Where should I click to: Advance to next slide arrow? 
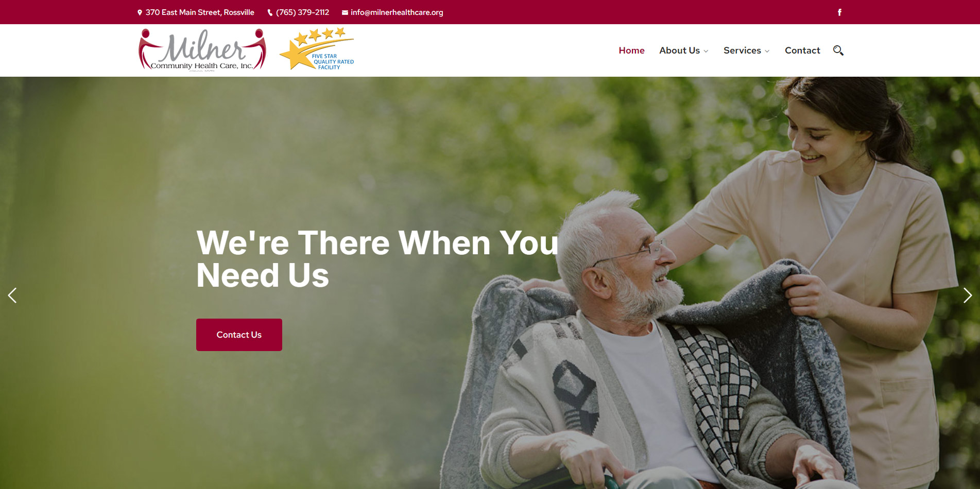(x=968, y=295)
